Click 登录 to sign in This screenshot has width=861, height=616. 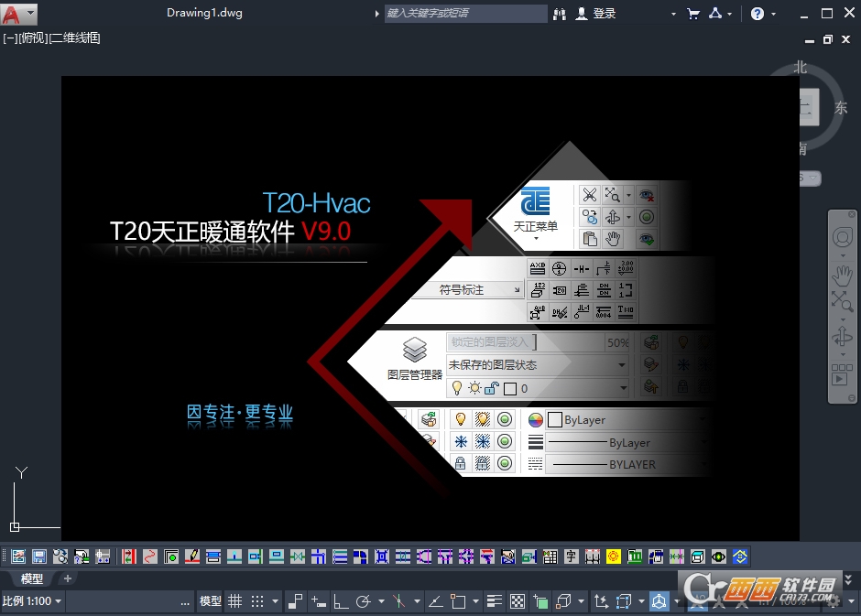[604, 14]
